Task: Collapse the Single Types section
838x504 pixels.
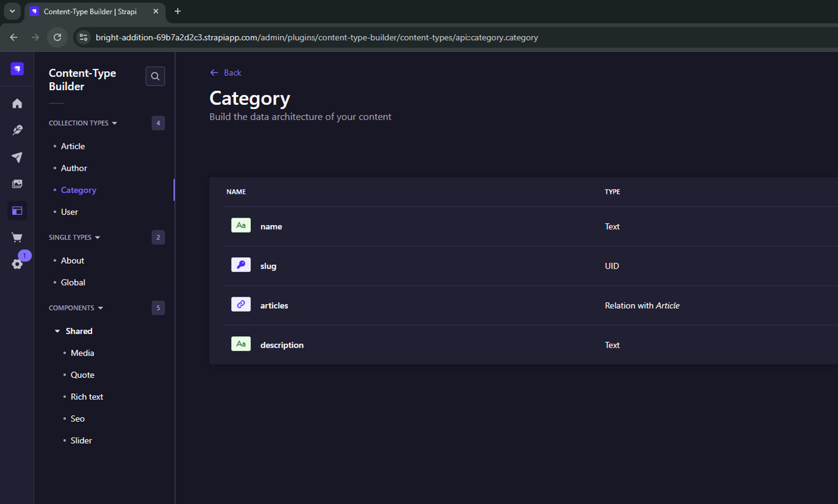Action: pos(74,237)
